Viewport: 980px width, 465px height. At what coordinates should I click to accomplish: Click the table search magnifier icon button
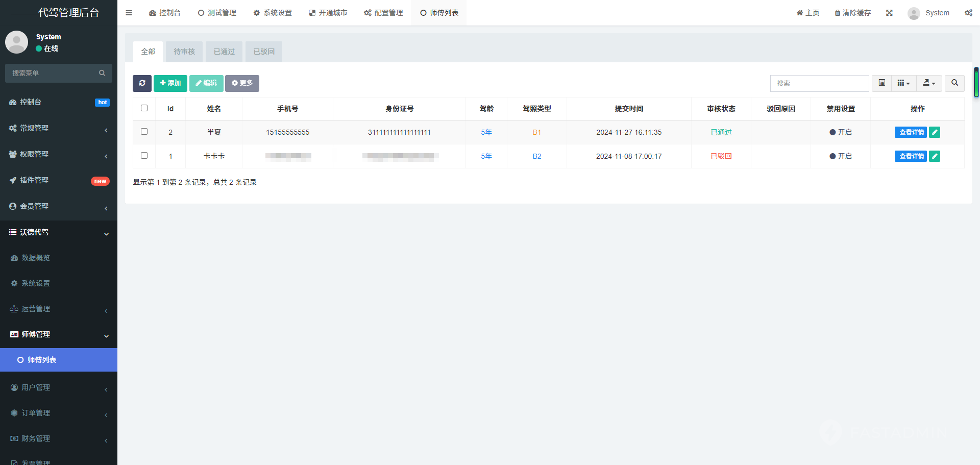pos(954,83)
